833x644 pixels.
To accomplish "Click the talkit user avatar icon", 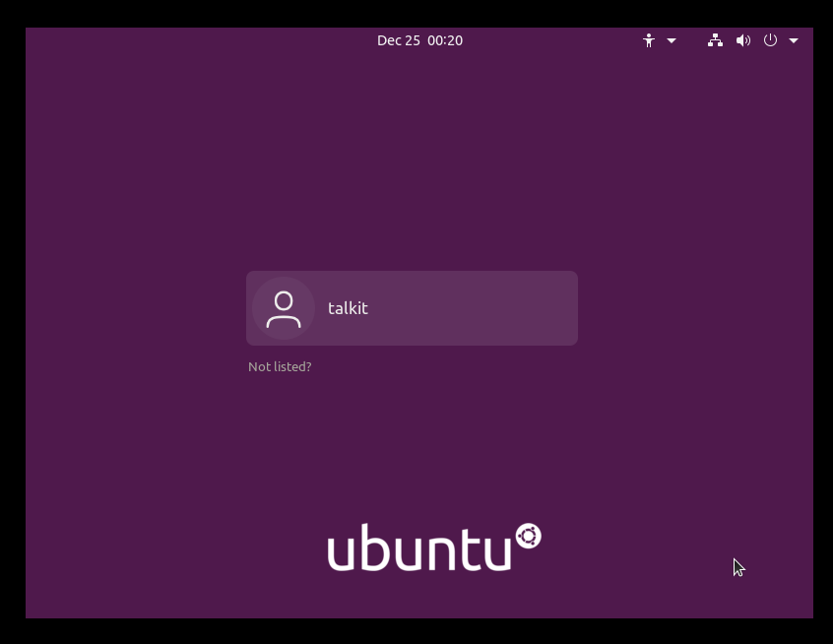I will click(x=284, y=308).
